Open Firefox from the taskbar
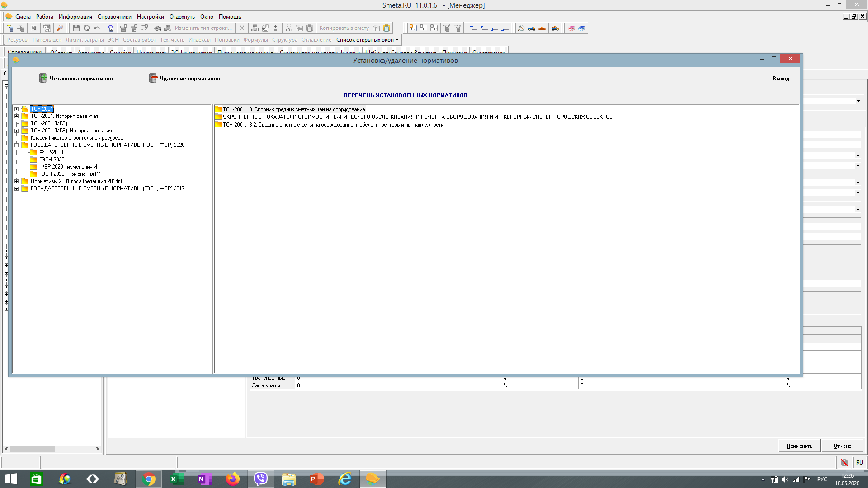The image size is (868, 488). click(233, 479)
